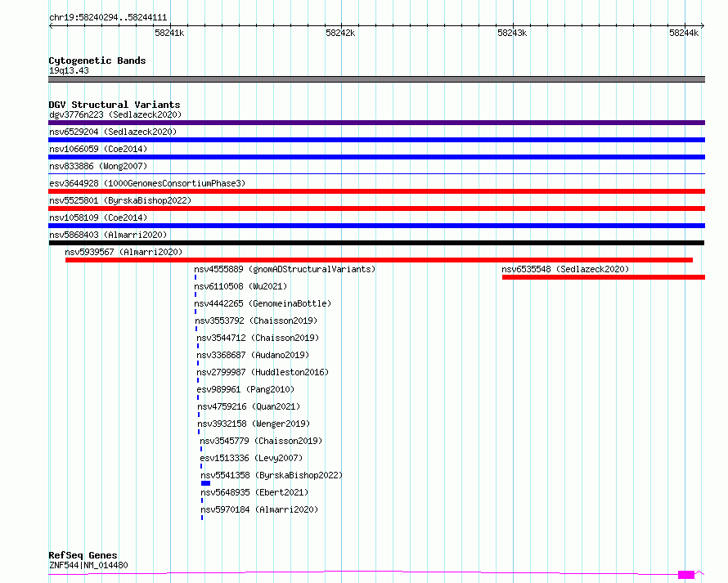Click the small blue nsv5541358 variant block
This screenshot has width=728, height=583.
pos(205,483)
